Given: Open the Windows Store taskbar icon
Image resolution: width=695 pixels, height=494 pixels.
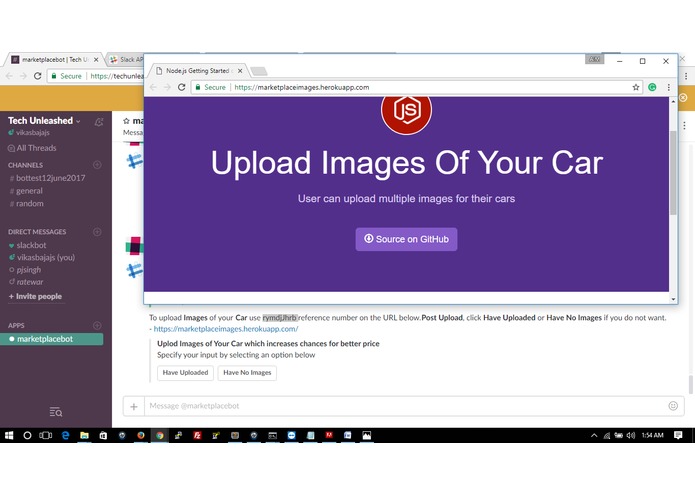Looking at the screenshot, I should (x=103, y=436).
